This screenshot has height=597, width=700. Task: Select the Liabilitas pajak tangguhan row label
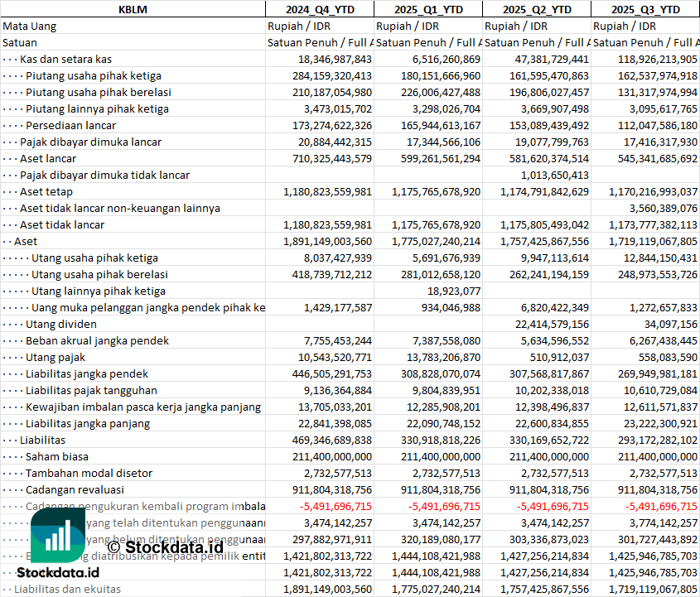point(91,390)
